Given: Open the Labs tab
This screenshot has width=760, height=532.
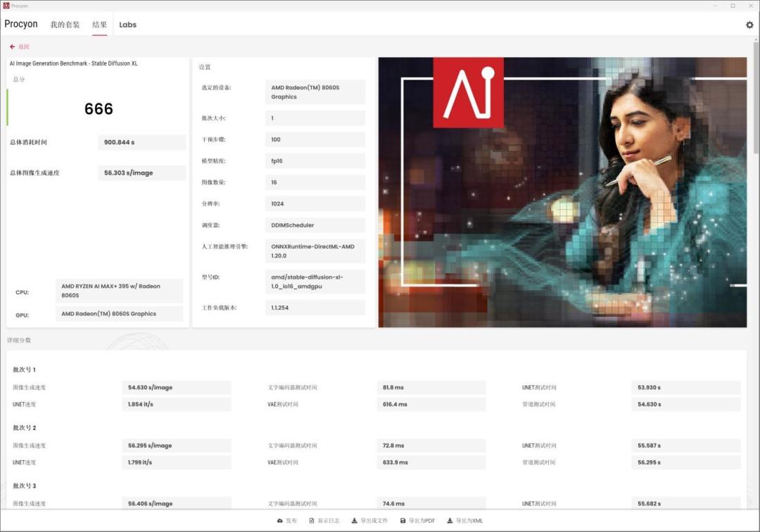Looking at the screenshot, I should pos(127,25).
